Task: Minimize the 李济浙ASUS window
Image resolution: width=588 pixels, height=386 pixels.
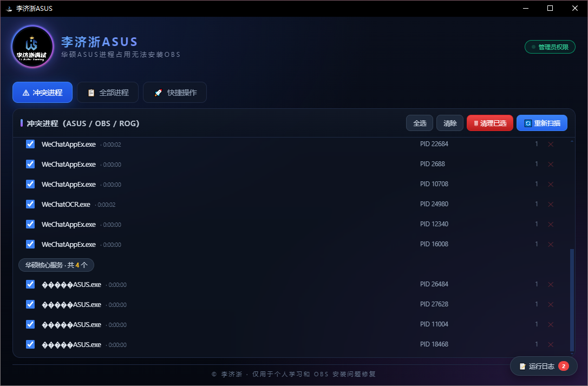Action: (526, 8)
